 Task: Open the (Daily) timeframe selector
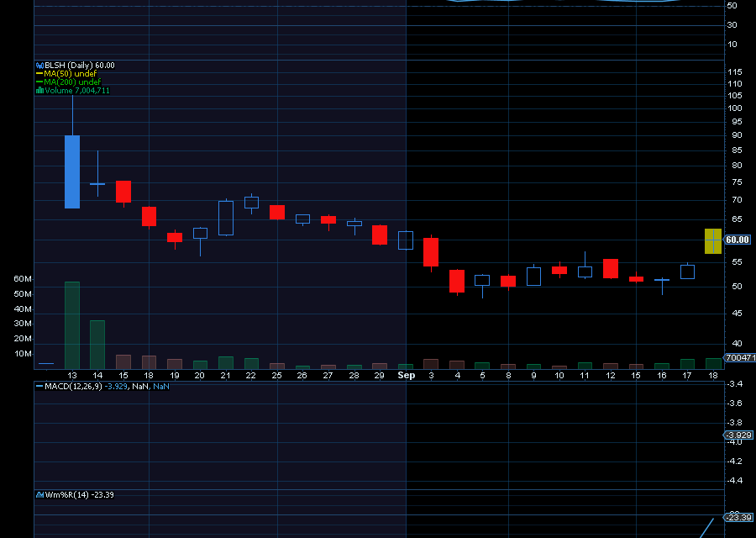[x=80, y=65]
